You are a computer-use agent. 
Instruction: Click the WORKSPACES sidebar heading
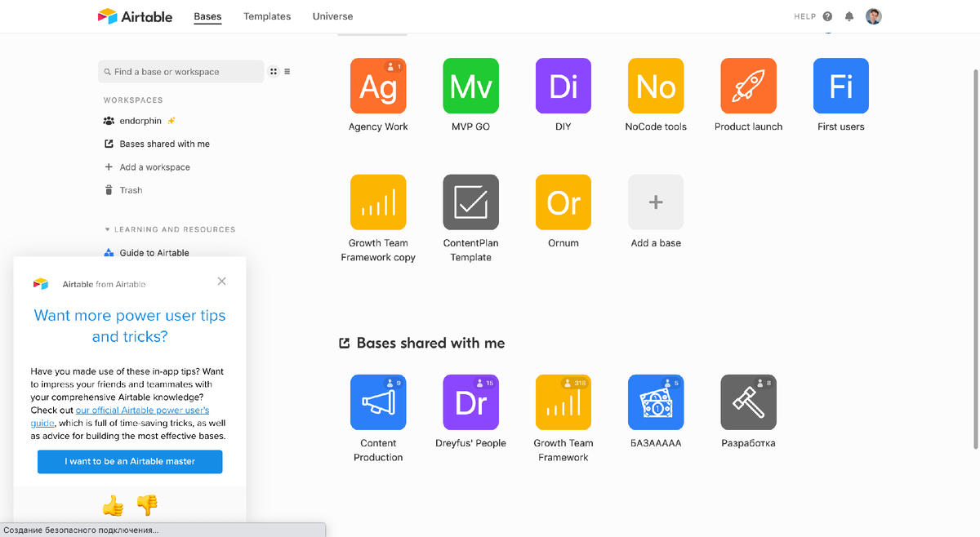point(133,100)
